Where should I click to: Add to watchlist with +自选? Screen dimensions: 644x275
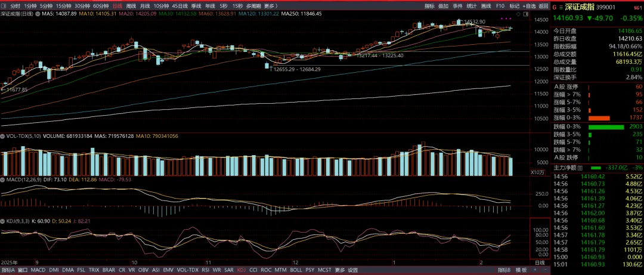(x=529, y=6)
